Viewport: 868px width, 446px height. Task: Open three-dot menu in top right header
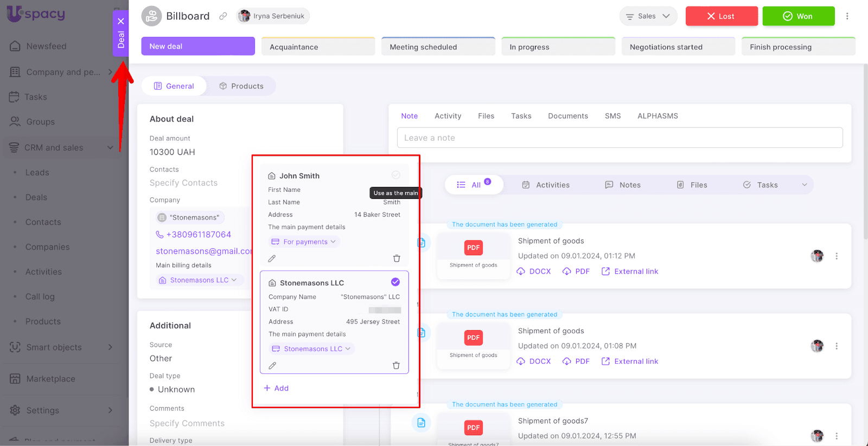tap(847, 16)
